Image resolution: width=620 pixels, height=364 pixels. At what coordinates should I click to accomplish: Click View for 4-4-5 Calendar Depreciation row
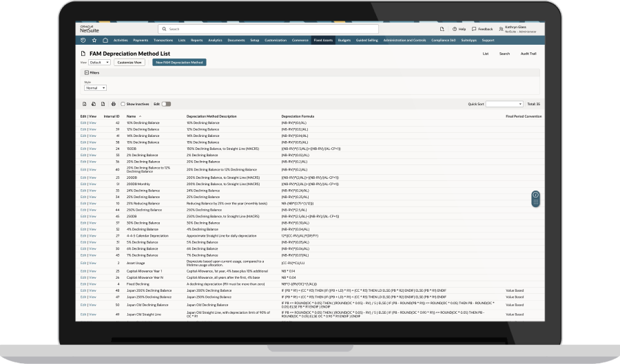pos(92,236)
